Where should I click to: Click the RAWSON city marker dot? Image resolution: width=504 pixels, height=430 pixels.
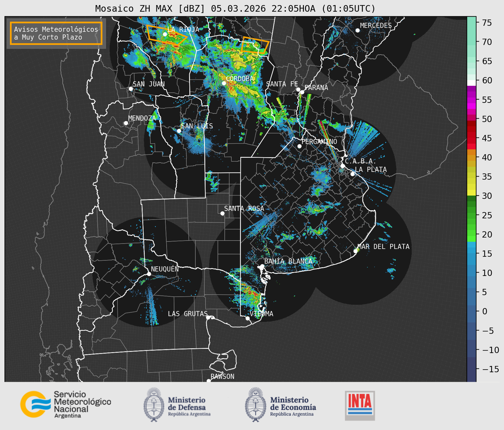pyautogui.click(x=209, y=381)
